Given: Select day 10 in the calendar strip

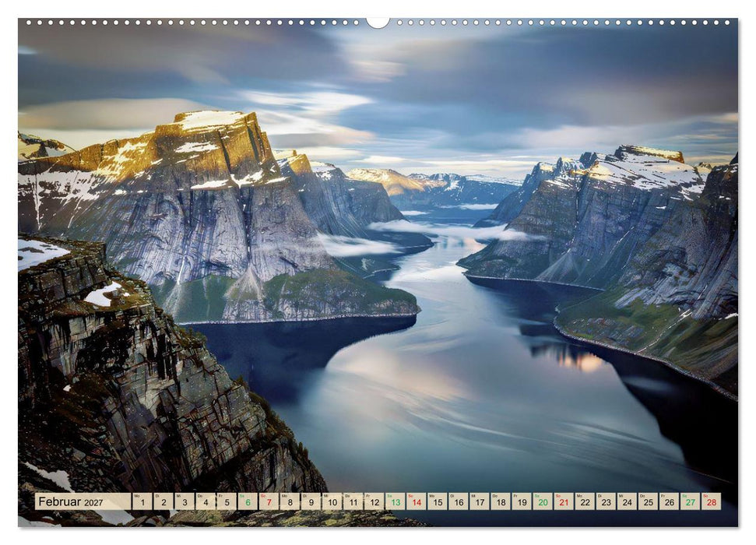Looking at the screenshot, I should click(332, 501).
